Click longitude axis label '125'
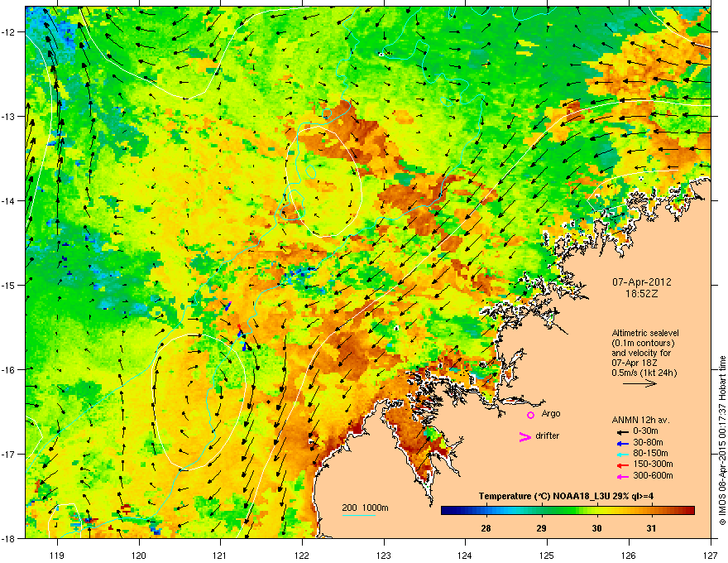 [x=547, y=555]
